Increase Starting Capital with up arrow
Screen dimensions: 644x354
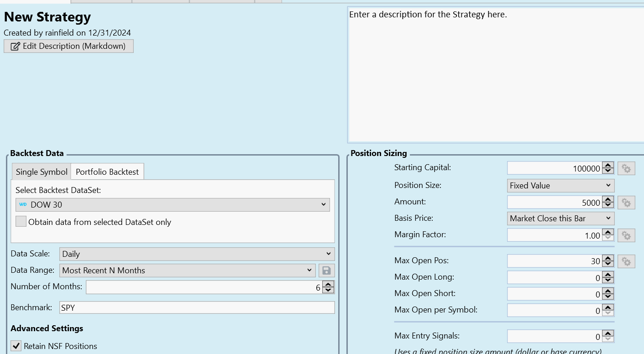click(608, 165)
